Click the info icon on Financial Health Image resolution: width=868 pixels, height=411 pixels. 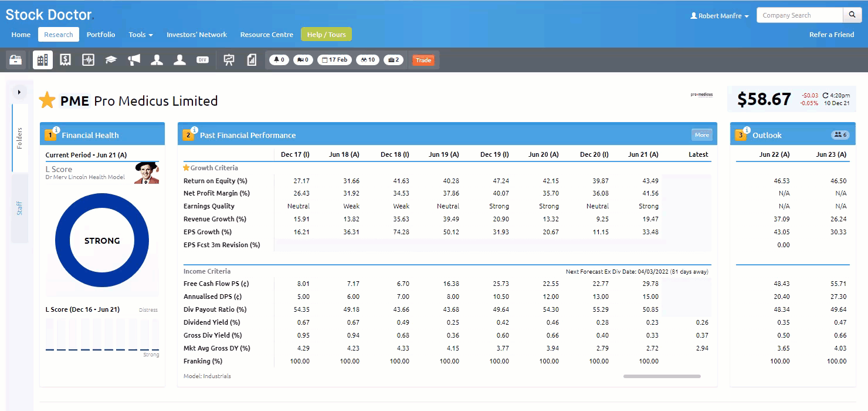click(56, 130)
